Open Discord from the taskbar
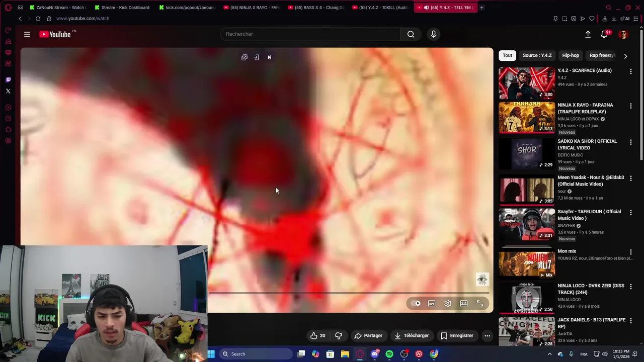Screen dimensions: 644x362 [374, 354]
